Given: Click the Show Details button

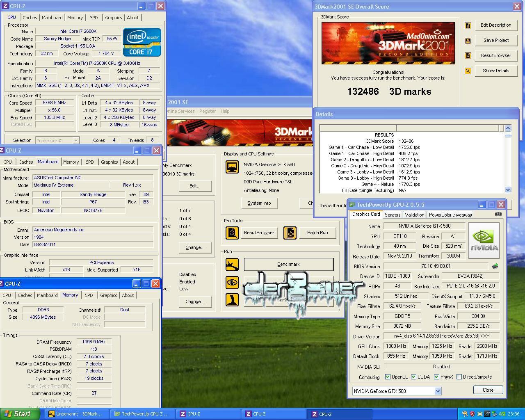Looking at the screenshot, I should 496,71.
